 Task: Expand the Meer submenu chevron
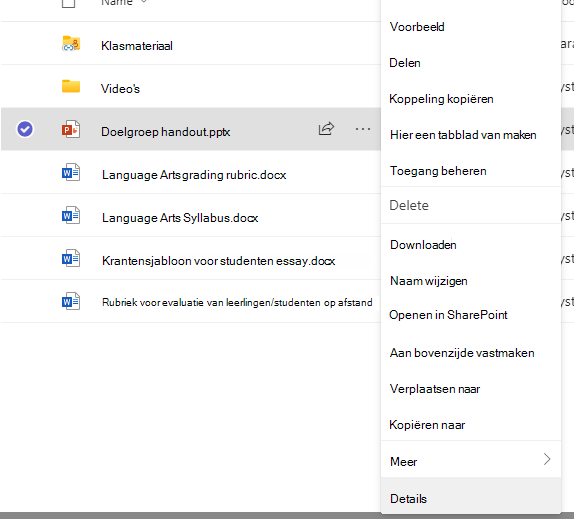(x=547, y=459)
